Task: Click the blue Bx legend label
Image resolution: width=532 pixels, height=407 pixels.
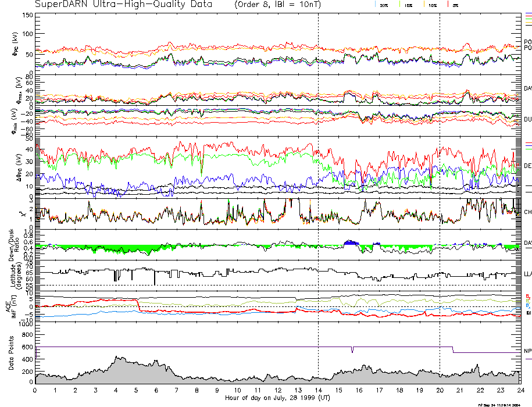Action: coord(527,305)
